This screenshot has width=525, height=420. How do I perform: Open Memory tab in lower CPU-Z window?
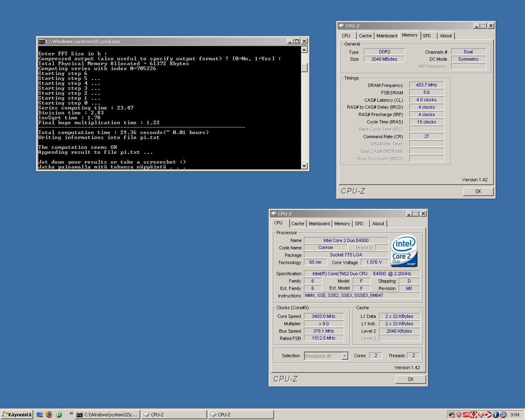point(342,224)
